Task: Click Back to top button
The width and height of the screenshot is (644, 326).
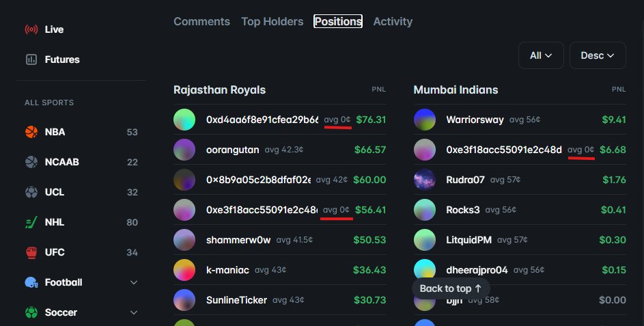Action: 451,288
